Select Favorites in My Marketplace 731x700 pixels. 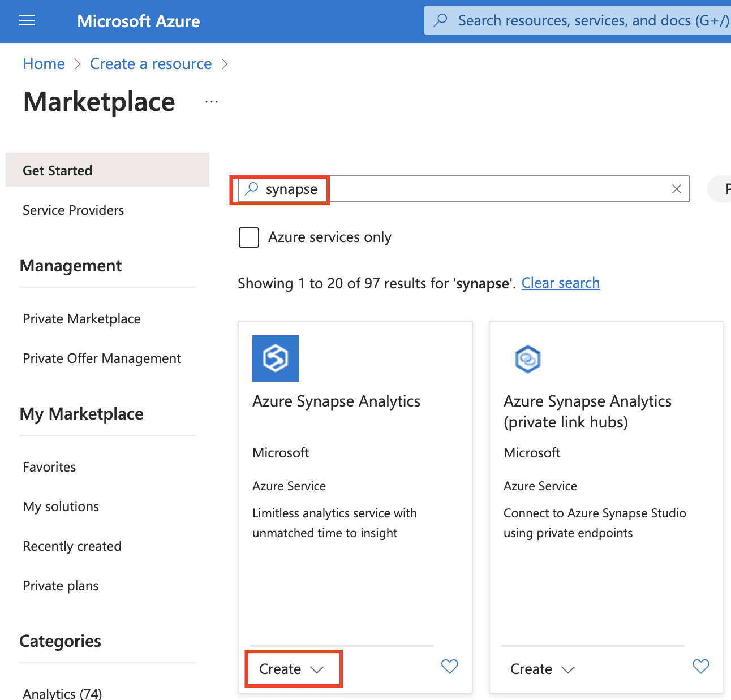click(x=49, y=467)
